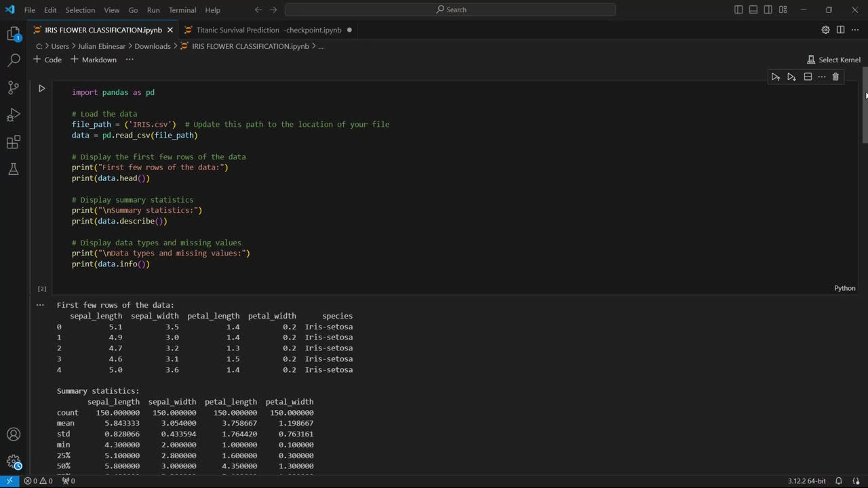Screen dimensions: 868x488
Task: Close the IRIS FLOWER CLASSIFICATION tab
Action: pyautogui.click(x=170, y=30)
